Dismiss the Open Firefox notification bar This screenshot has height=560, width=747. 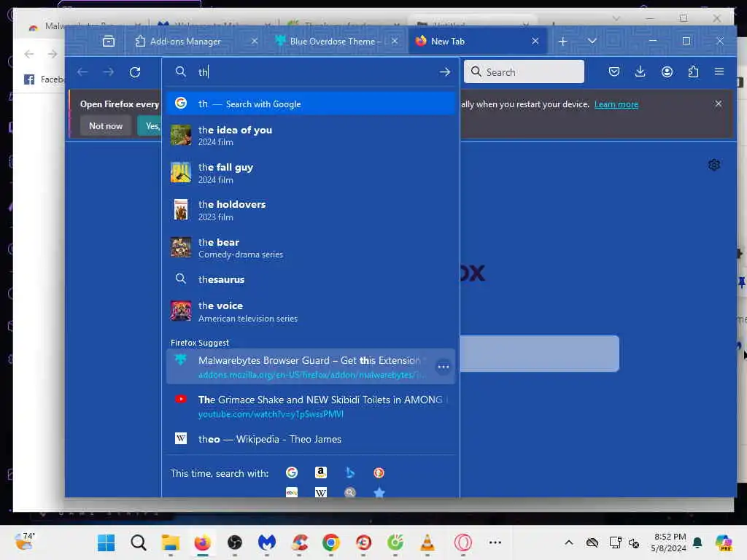click(x=718, y=104)
